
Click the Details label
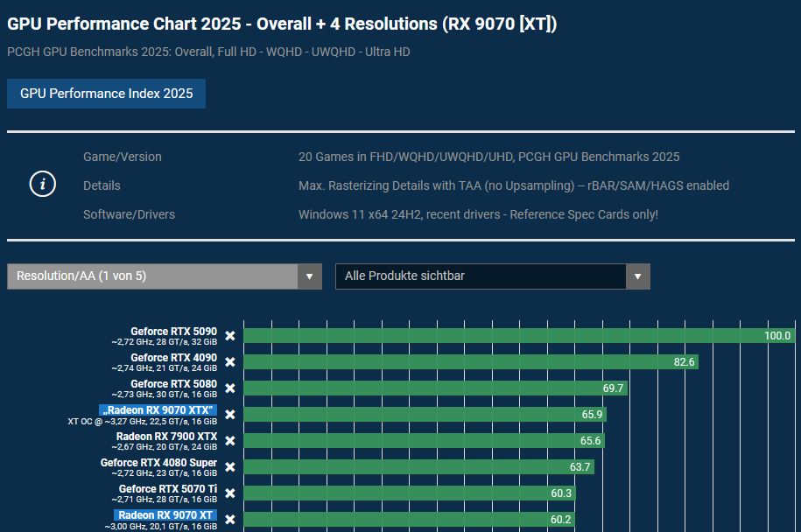102,185
